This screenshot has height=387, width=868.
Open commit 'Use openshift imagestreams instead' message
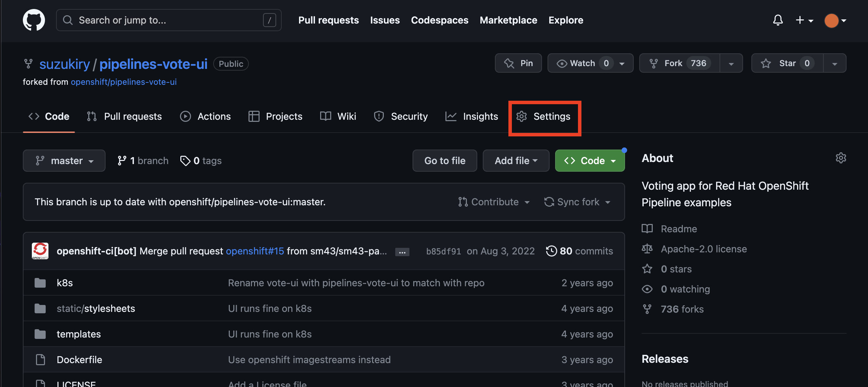pos(309,360)
